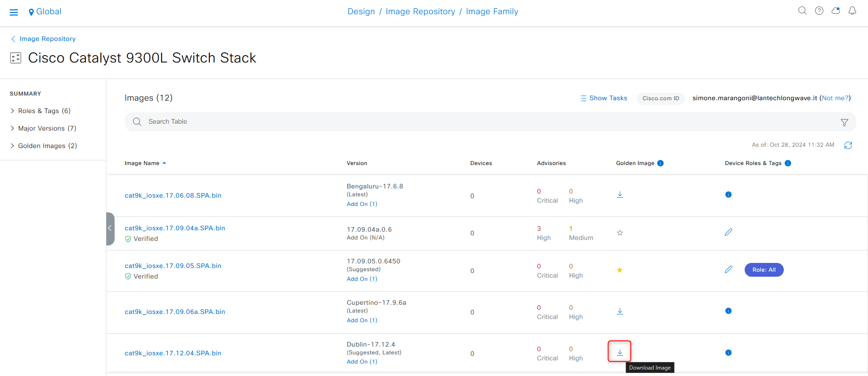Open cat9k_iosxe.17.09.05.SPA.bin image link
Viewport: 868px width, 376px height.
tap(173, 266)
